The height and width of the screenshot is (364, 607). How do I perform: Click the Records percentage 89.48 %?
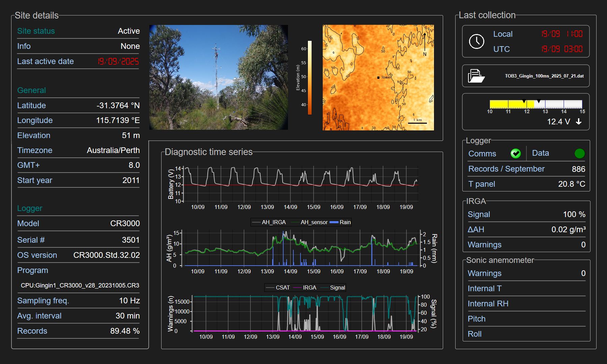125,331
